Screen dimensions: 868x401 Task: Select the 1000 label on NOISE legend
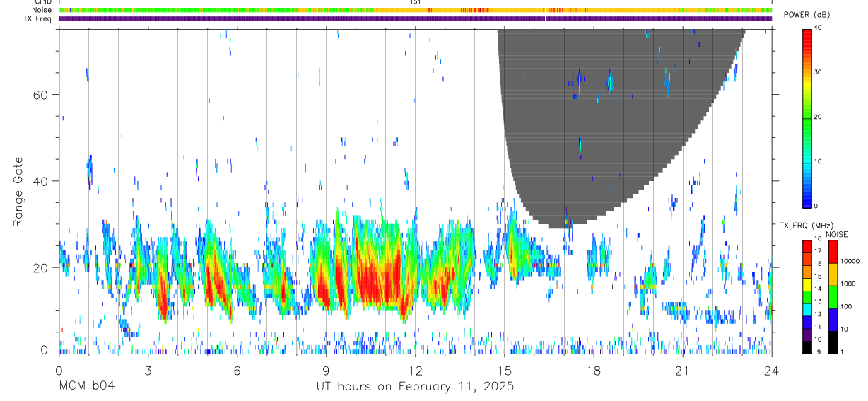coord(850,284)
